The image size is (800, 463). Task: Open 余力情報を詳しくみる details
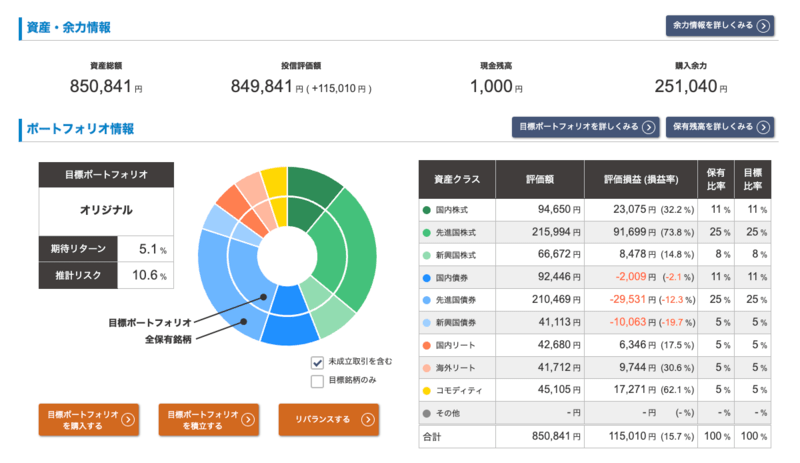pos(720,26)
